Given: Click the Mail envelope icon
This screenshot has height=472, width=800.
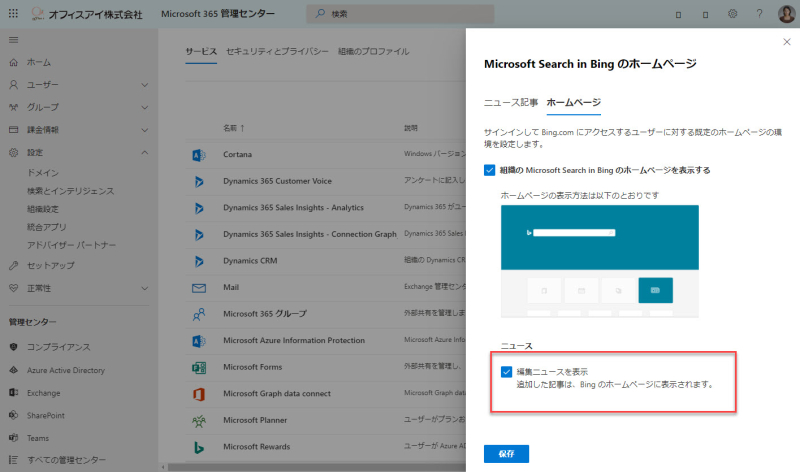Looking at the screenshot, I should point(199,288).
